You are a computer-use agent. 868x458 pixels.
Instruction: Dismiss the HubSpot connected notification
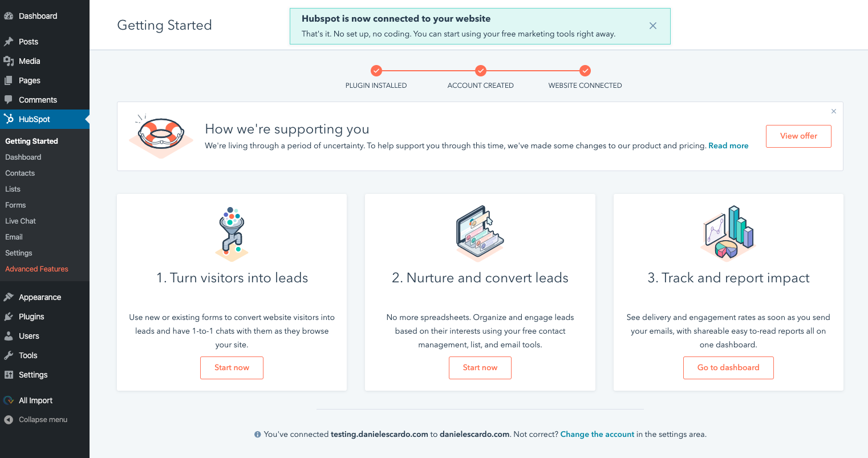[653, 26]
